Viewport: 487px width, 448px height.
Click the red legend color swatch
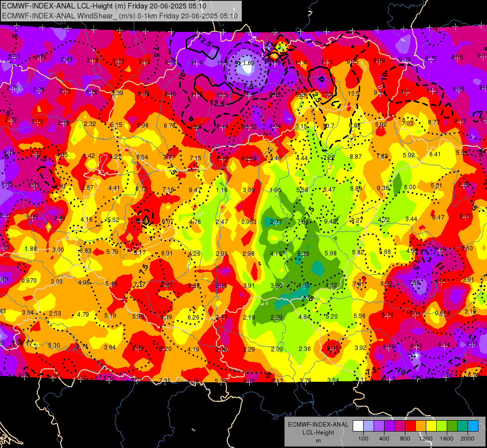pos(410,426)
